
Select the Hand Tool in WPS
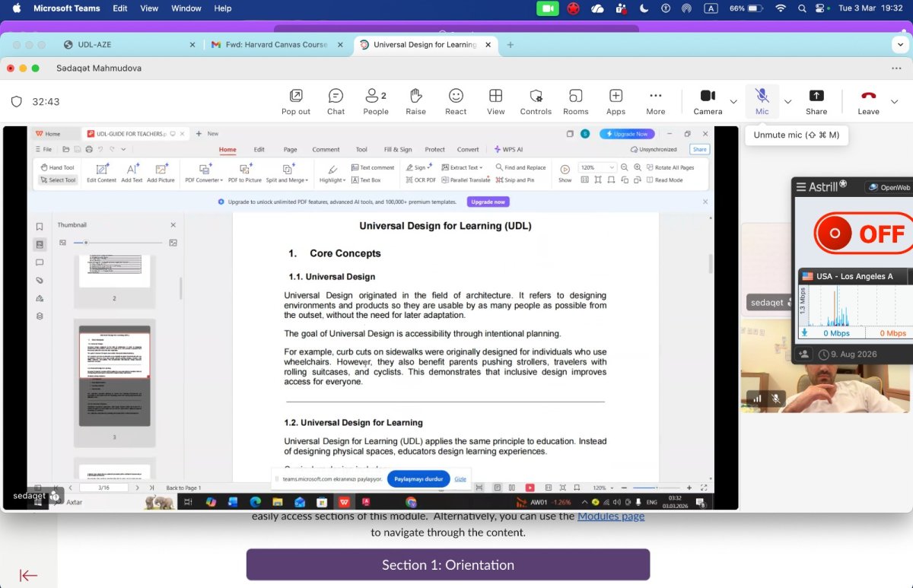point(58,167)
